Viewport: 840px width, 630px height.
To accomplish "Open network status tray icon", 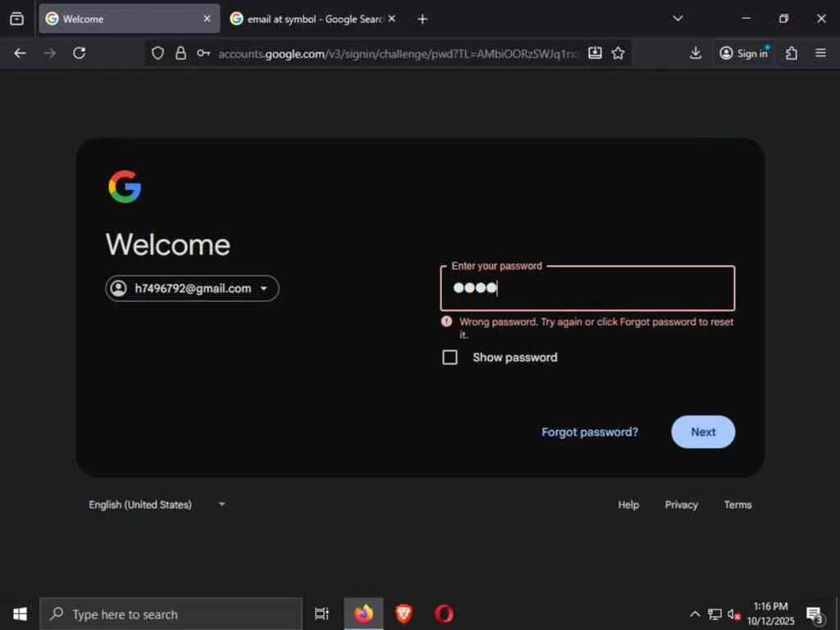I will [x=714, y=614].
